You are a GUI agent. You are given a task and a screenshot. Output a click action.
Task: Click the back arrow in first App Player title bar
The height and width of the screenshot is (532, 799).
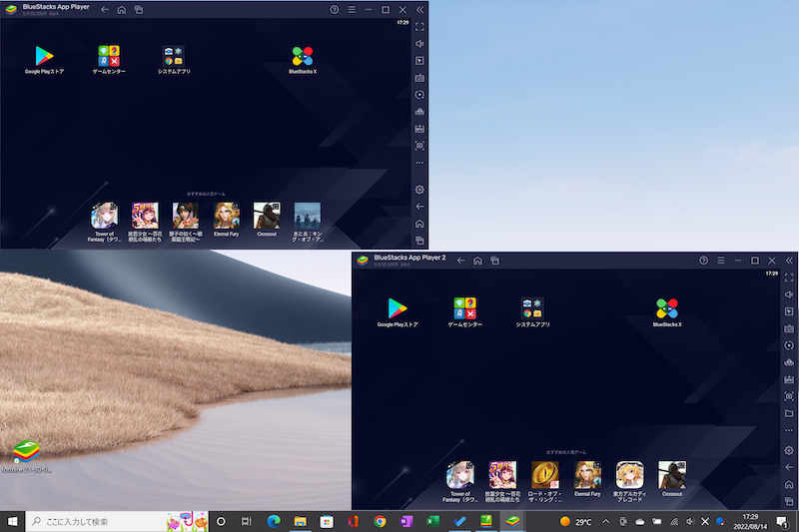[x=105, y=9]
